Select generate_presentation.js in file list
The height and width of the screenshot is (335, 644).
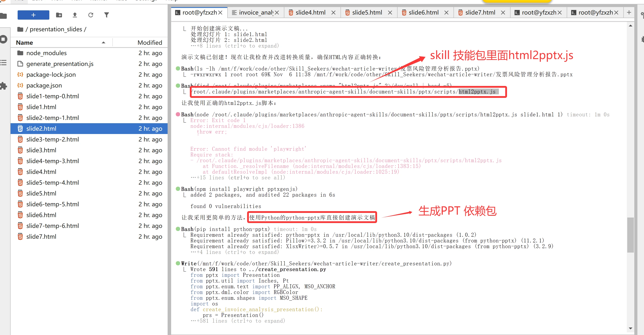click(x=60, y=64)
